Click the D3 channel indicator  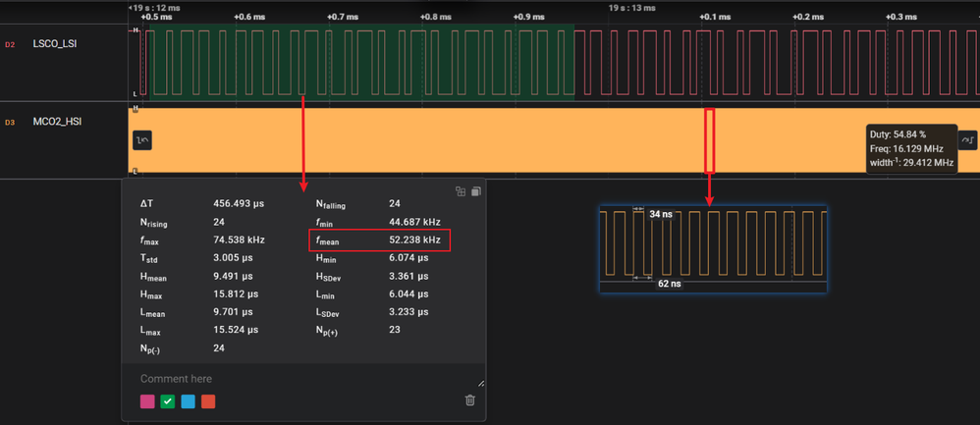pos(11,123)
